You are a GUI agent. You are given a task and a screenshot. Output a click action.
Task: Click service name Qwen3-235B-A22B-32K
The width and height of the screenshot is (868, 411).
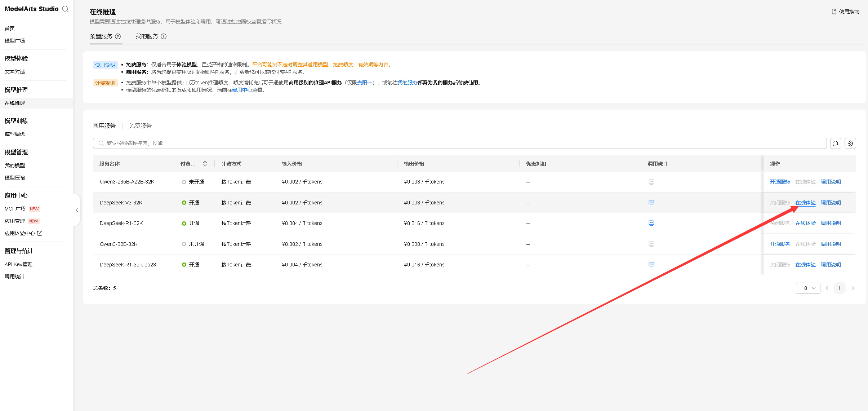click(127, 182)
